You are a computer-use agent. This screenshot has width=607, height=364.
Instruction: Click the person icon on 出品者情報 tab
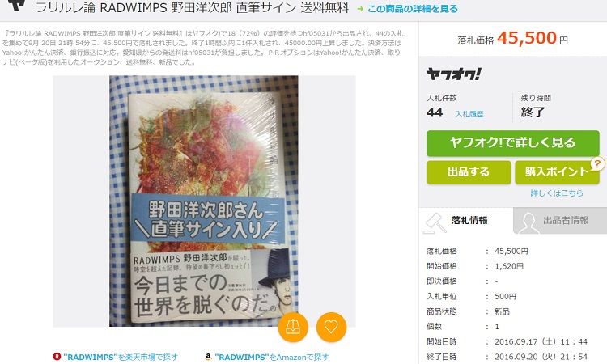(x=528, y=223)
